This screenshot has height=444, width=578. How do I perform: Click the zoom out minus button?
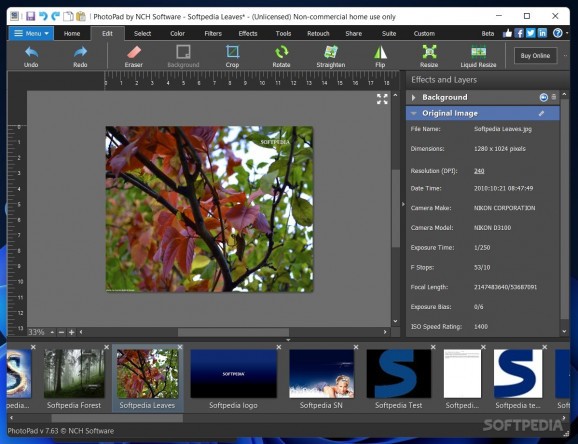[x=62, y=332]
